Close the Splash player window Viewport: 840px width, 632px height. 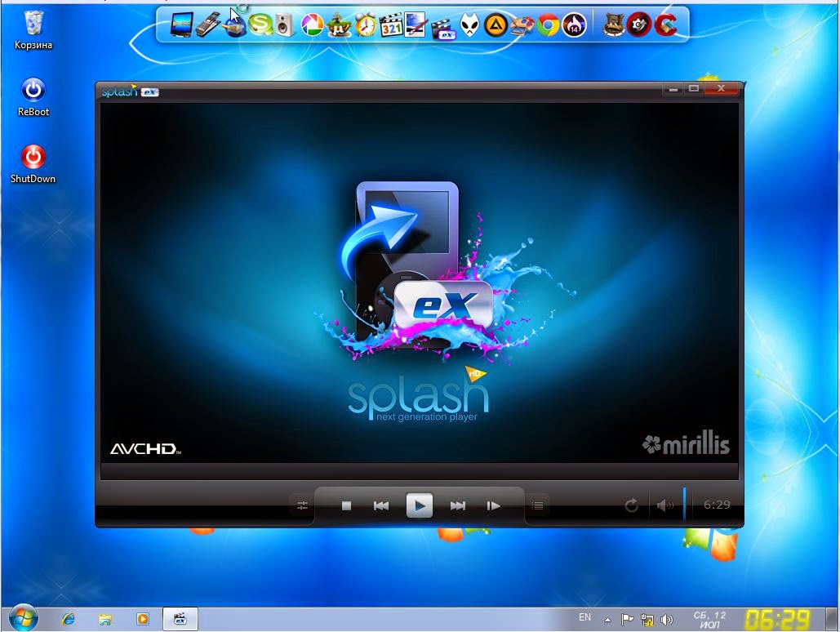pyautogui.click(x=721, y=89)
